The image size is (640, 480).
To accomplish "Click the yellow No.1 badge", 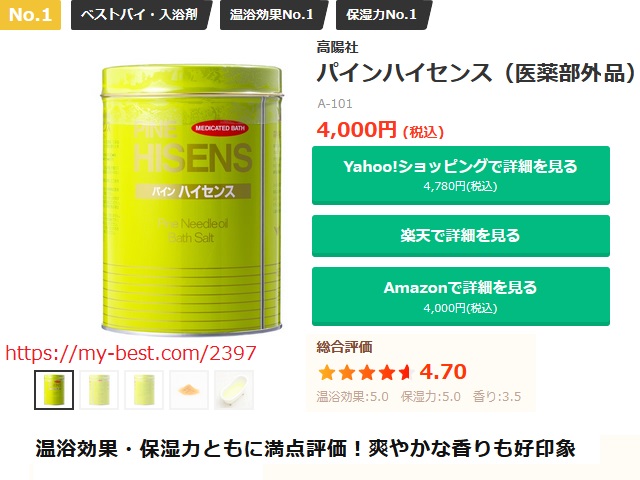I will click(x=30, y=15).
